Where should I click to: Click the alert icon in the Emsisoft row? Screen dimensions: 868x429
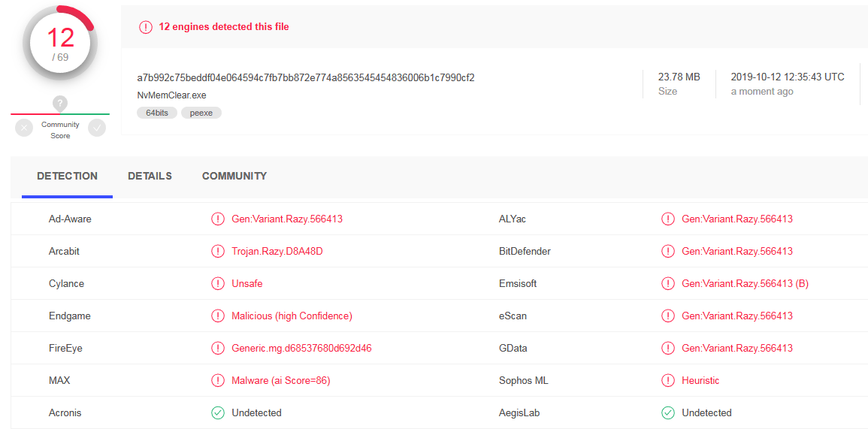click(x=667, y=283)
